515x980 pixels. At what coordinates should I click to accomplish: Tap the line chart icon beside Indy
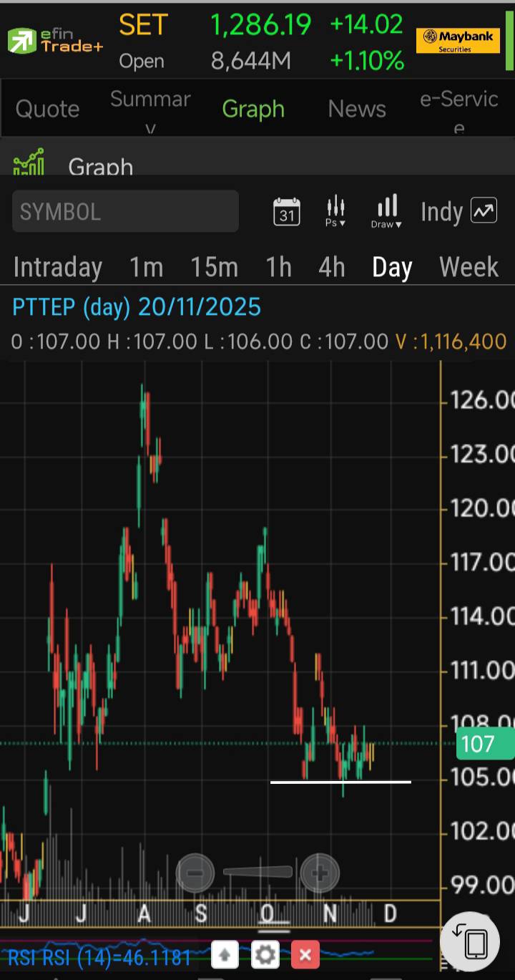click(x=484, y=211)
